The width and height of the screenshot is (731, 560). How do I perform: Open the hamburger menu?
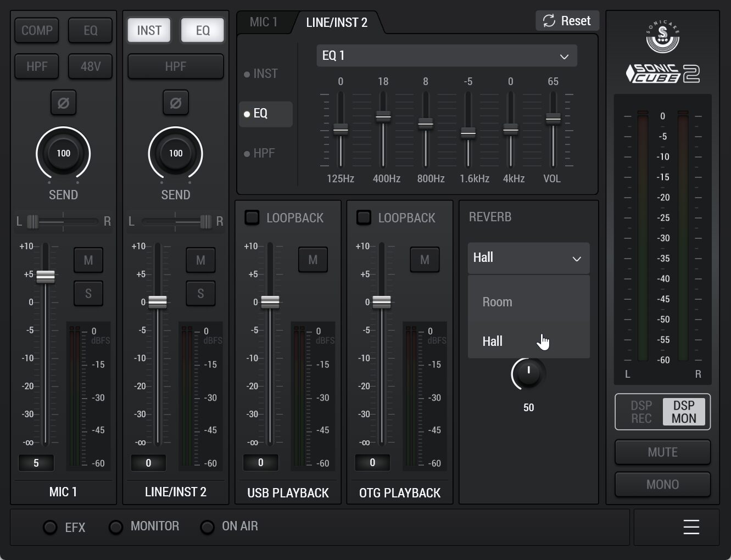[x=691, y=527]
